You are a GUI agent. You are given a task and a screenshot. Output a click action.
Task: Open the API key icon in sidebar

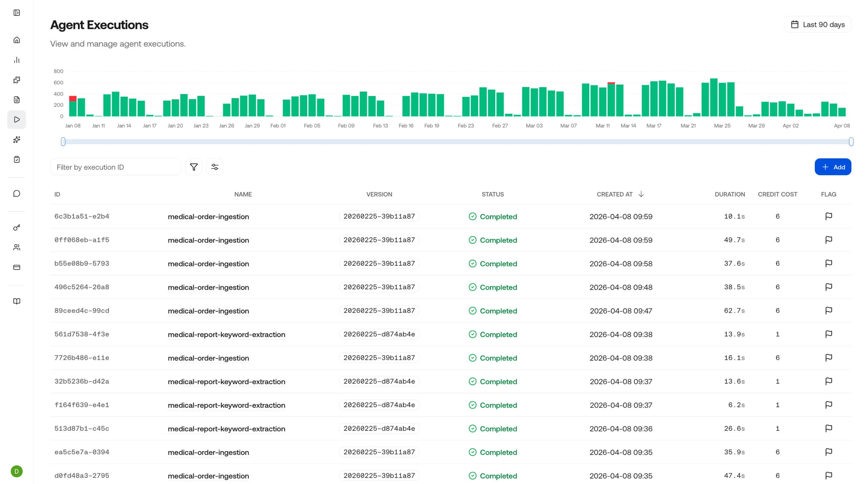(x=17, y=228)
